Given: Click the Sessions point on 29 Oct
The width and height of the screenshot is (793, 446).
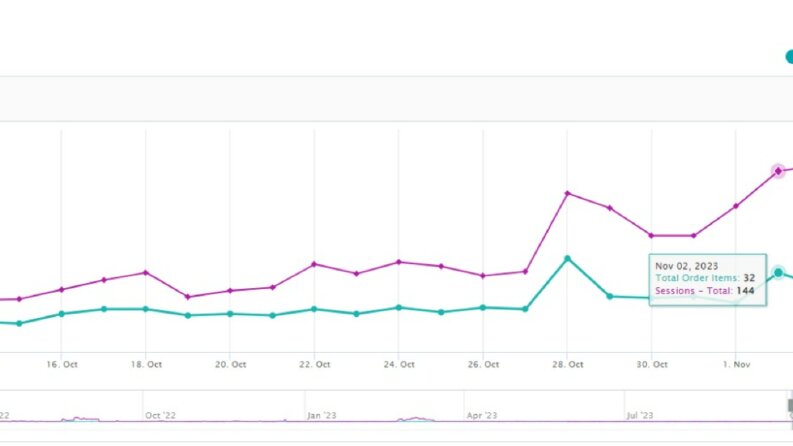Looking at the screenshot, I should click(610, 208).
